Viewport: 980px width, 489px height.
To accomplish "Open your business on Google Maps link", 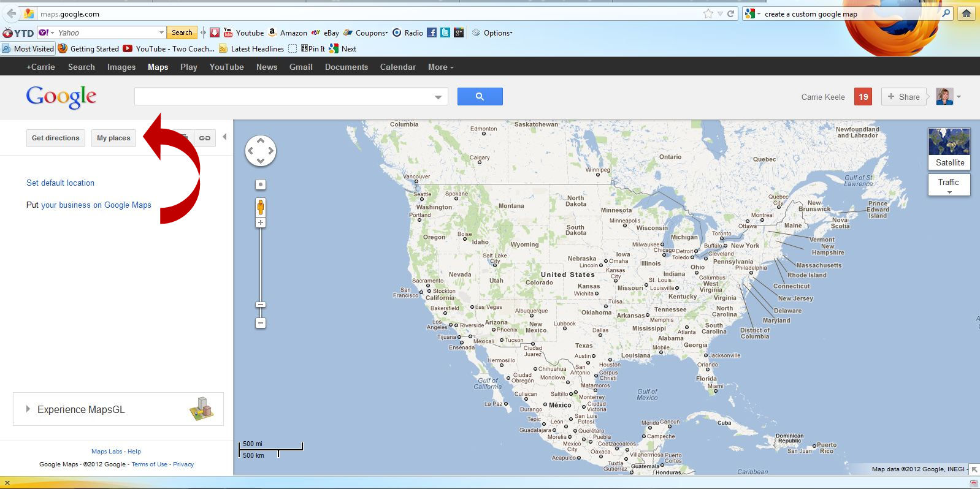I will tap(96, 205).
